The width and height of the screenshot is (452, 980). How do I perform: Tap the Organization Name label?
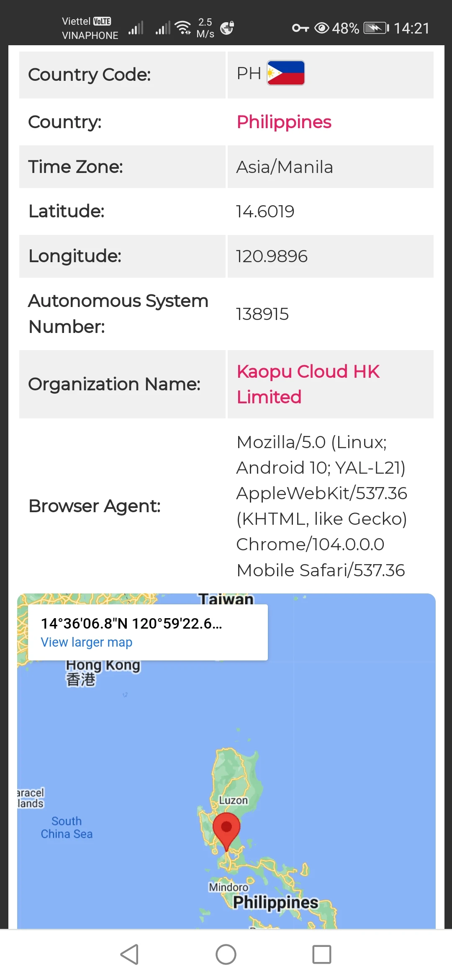point(114,384)
